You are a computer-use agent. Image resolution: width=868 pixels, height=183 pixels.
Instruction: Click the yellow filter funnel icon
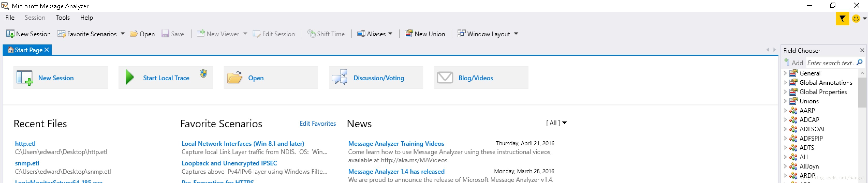(842, 19)
